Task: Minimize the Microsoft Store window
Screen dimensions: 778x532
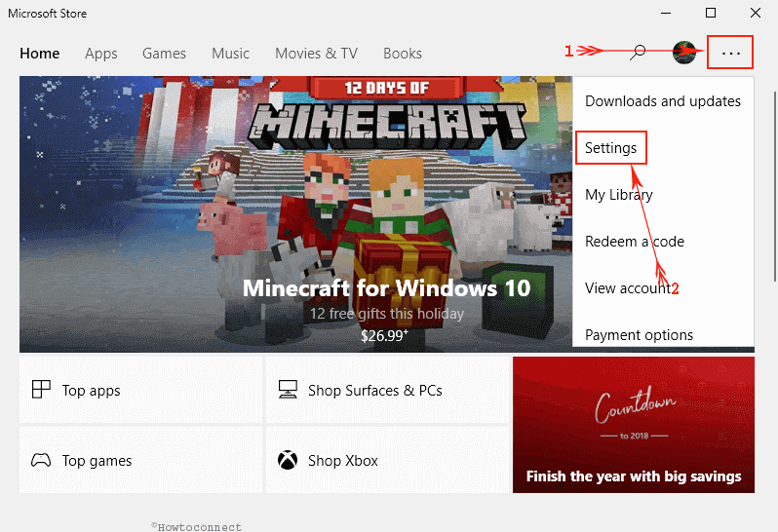Action: [666, 13]
